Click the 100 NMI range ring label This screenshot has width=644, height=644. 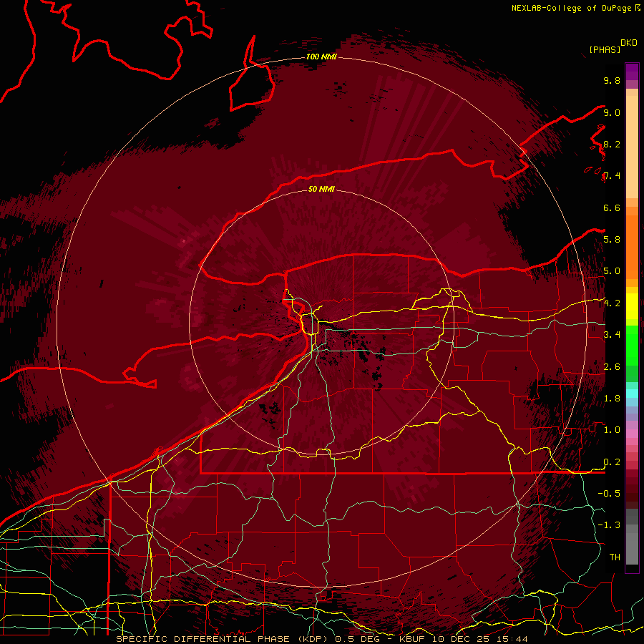point(321,57)
